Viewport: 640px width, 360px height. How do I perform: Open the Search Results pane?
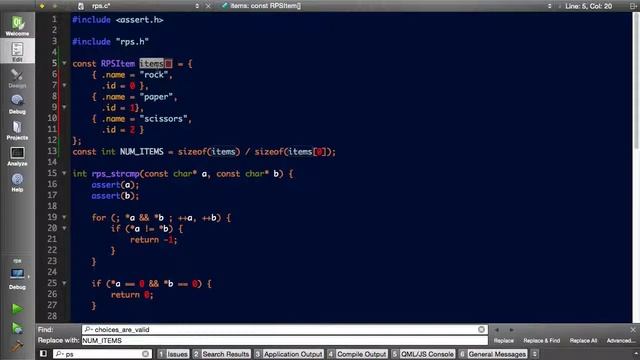tap(221, 354)
